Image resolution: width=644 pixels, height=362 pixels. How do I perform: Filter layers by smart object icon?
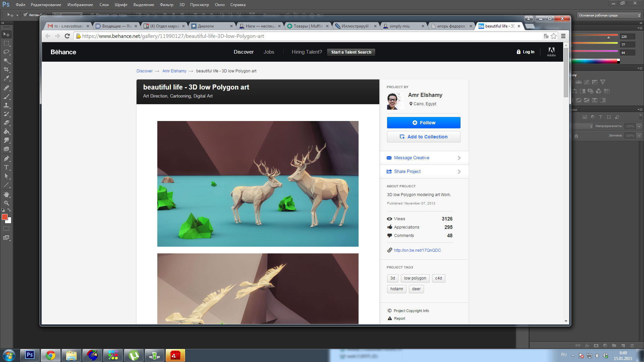pos(617,117)
